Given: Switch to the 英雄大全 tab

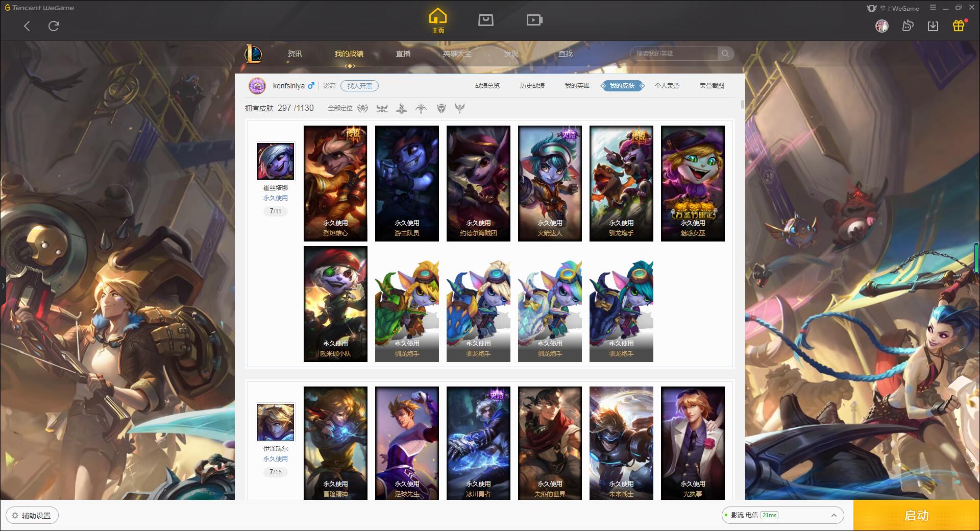Looking at the screenshot, I should 457,54.
